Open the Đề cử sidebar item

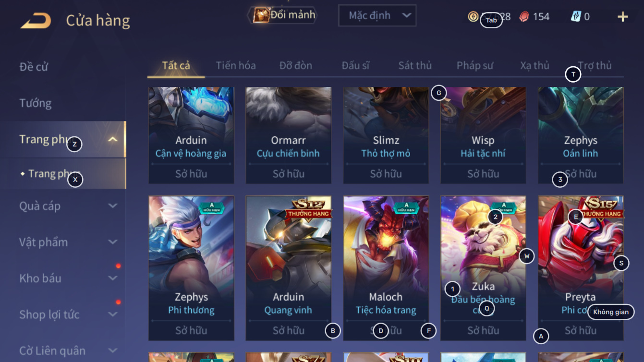tap(34, 67)
